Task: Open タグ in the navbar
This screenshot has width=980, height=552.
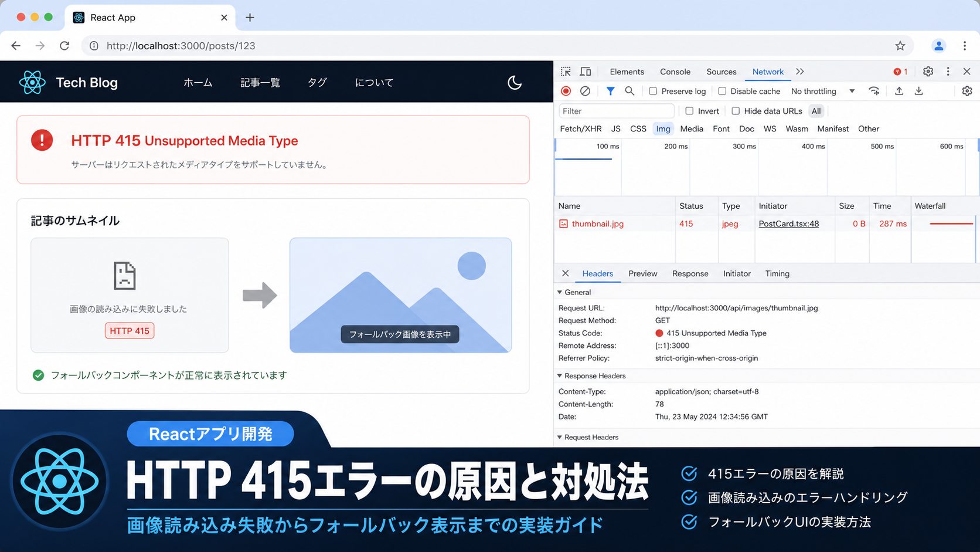Action: [317, 83]
